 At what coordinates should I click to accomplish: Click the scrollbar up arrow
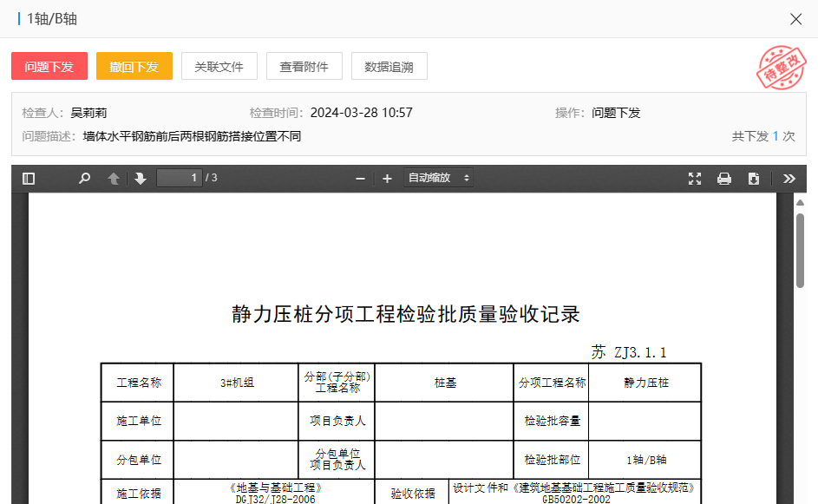tap(801, 202)
